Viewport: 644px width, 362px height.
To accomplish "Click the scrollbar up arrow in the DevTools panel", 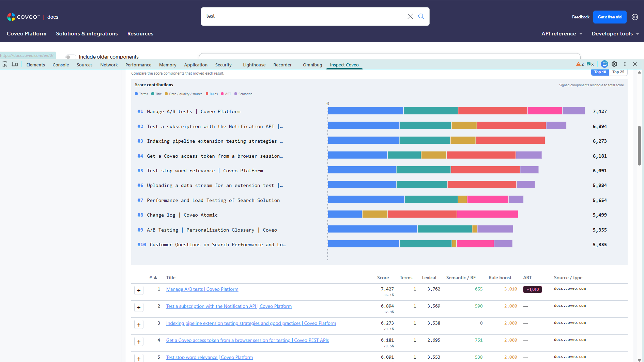I will pyautogui.click(x=639, y=72).
